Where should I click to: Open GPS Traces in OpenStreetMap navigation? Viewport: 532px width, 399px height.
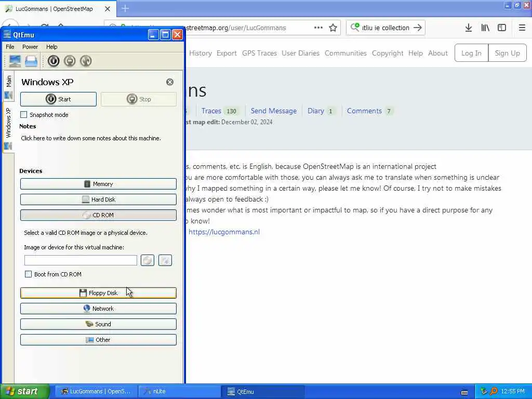pyautogui.click(x=260, y=54)
